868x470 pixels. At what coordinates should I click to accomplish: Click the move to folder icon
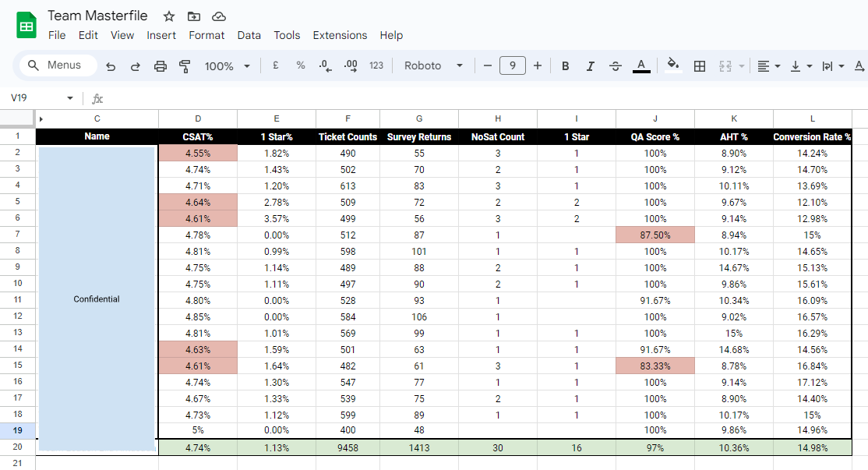(194, 16)
